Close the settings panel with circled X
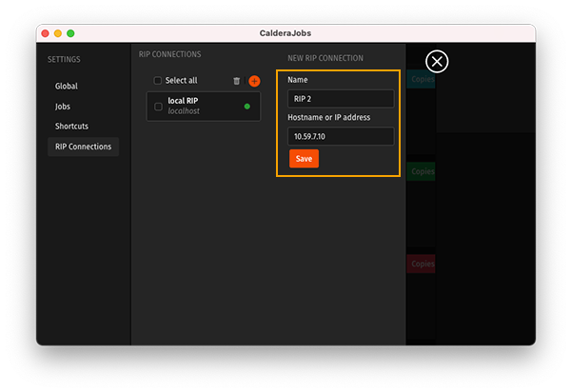This screenshot has width=571, height=392. [x=437, y=62]
